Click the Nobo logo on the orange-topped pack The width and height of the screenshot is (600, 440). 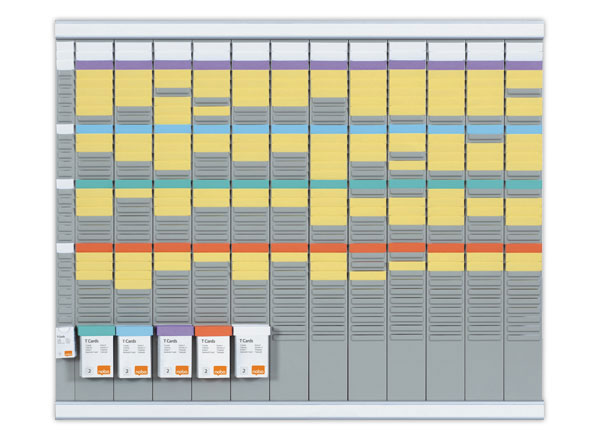pyautogui.click(x=220, y=369)
